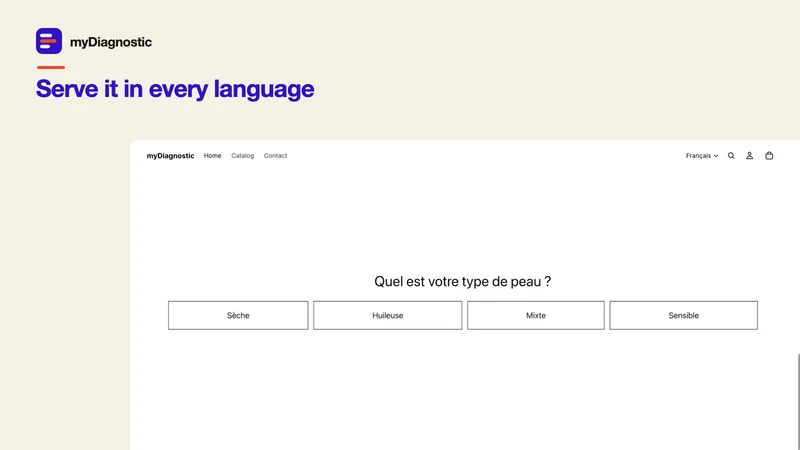Choose the Mixte skin type button
The height and width of the screenshot is (450, 800).
coord(536,315)
